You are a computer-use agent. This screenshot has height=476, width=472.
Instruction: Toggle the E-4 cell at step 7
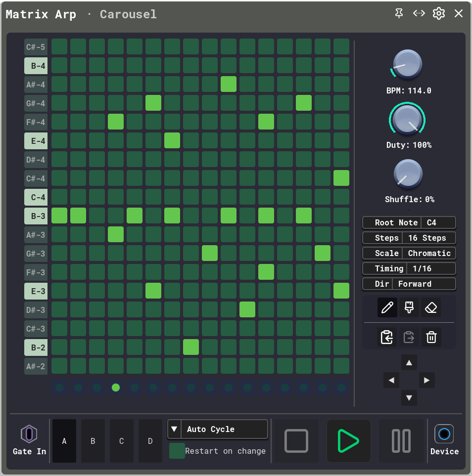(x=172, y=140)
